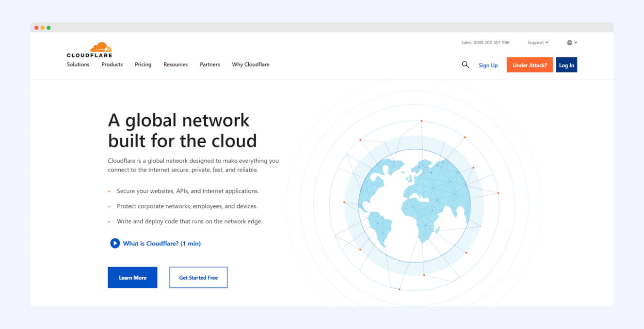Viewport: 644px width, 329px height.
Task: Open the Products menu
Action: [112, 64]
